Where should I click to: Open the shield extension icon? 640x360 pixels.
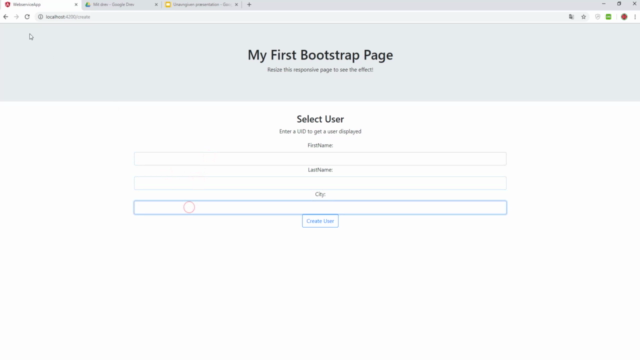(x=598, y=17)
